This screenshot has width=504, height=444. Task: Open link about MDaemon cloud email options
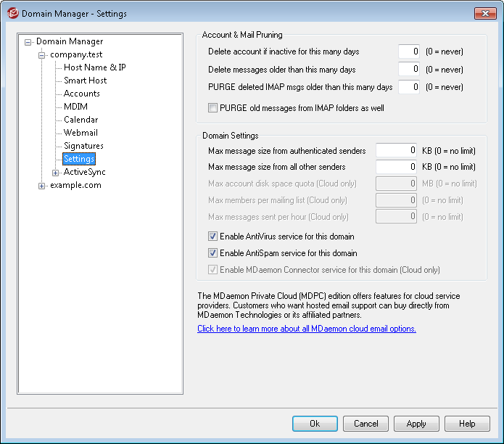[307, 329]
